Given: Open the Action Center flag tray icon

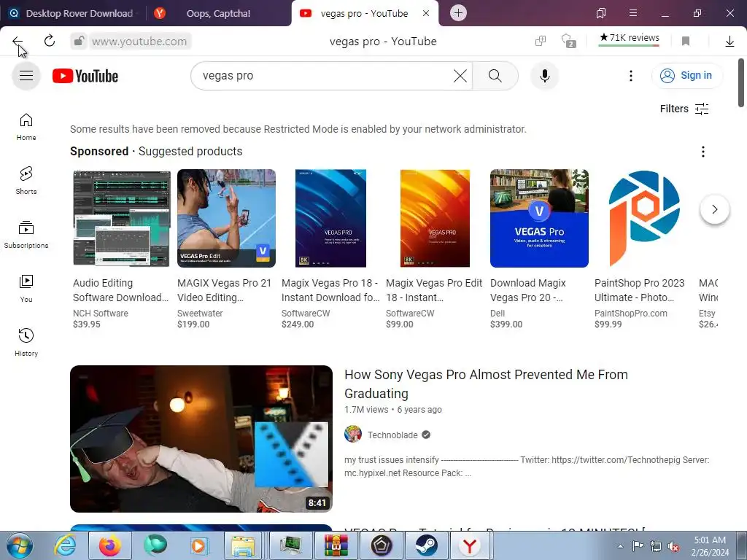Looking at the screenshot, I should tap(638, 546).
